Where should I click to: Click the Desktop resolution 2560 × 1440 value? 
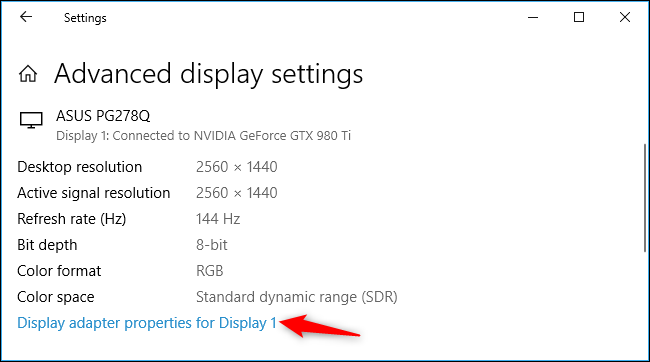click(237, 167)
